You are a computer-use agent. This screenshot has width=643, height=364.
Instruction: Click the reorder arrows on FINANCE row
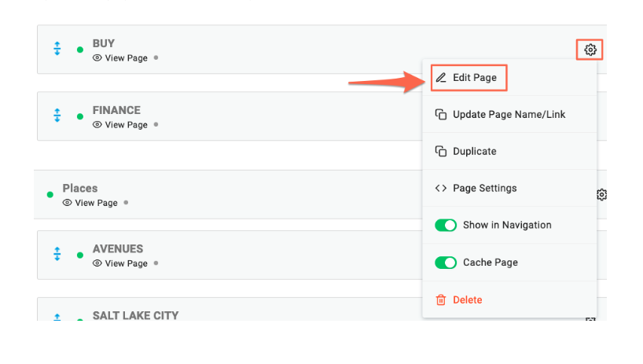click(57, 116)
